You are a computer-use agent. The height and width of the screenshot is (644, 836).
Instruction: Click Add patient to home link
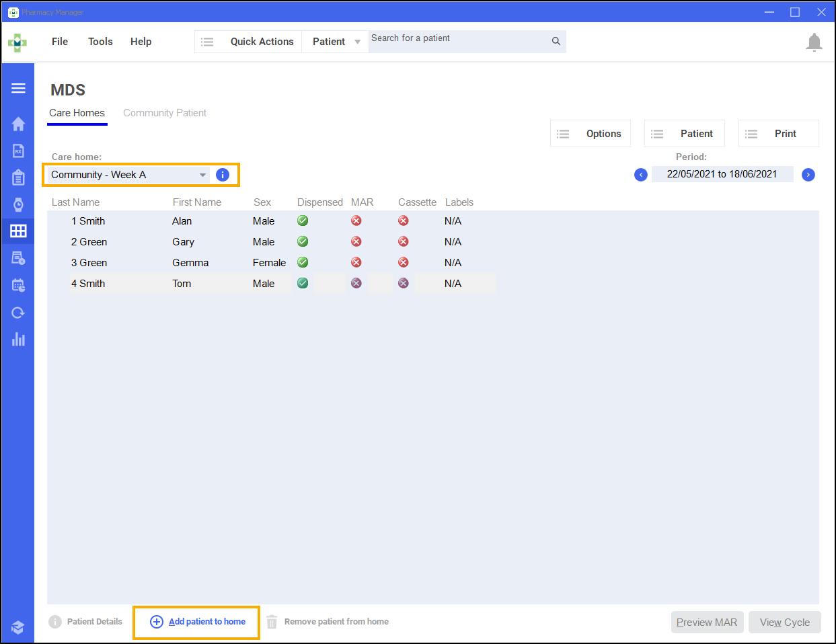click(x=206, y=622)
